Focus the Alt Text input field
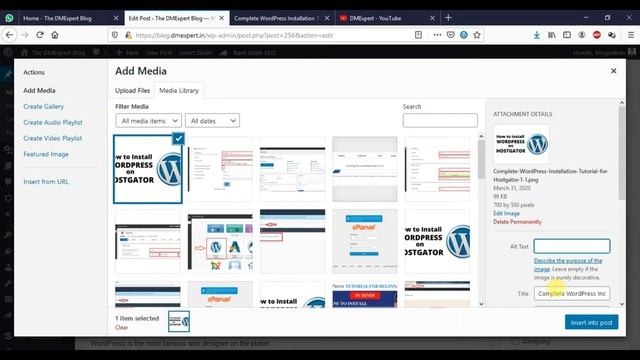Screen dimensions: 640x360 (572, 246)
